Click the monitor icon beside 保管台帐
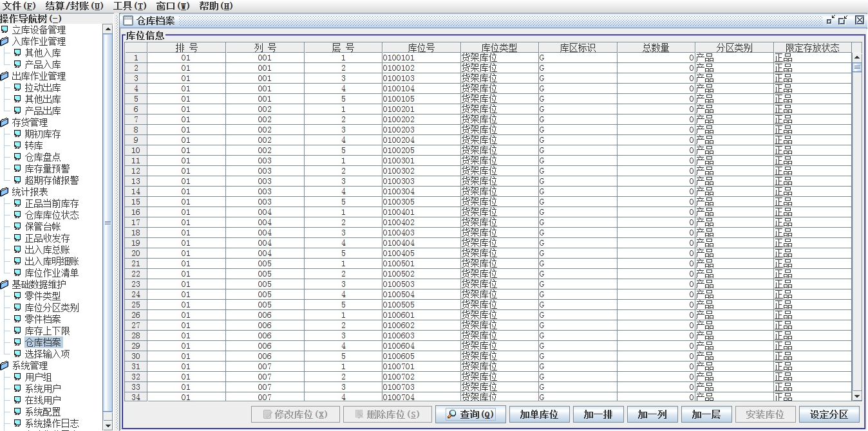868x431 pixels. point(17,226)
